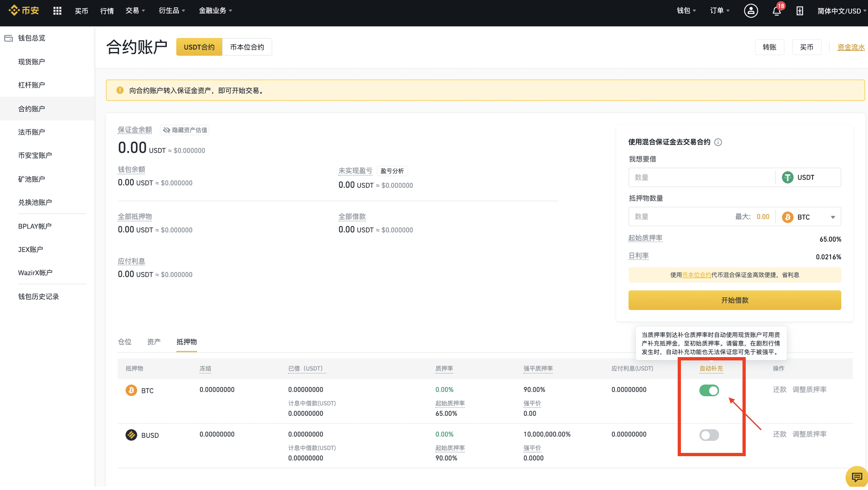868x490 pixels.
Task: Switch to the 仓位 tab
Action: pos(125,342)
